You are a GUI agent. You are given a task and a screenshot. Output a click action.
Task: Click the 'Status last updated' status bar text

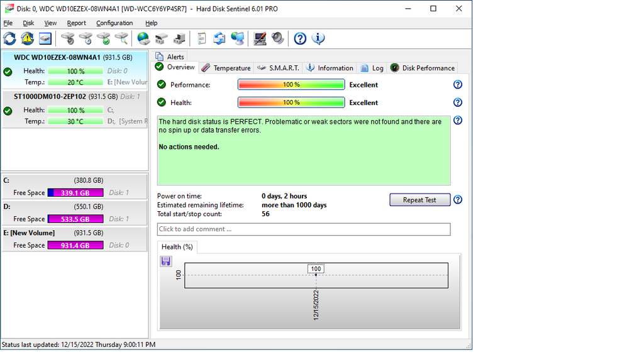(79, 345)
